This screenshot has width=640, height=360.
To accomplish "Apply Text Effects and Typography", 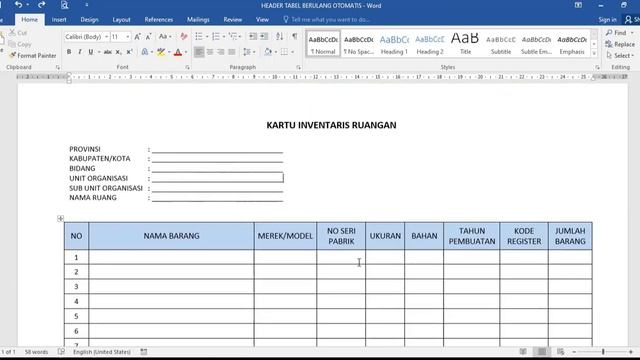I will tap(145, 52).
